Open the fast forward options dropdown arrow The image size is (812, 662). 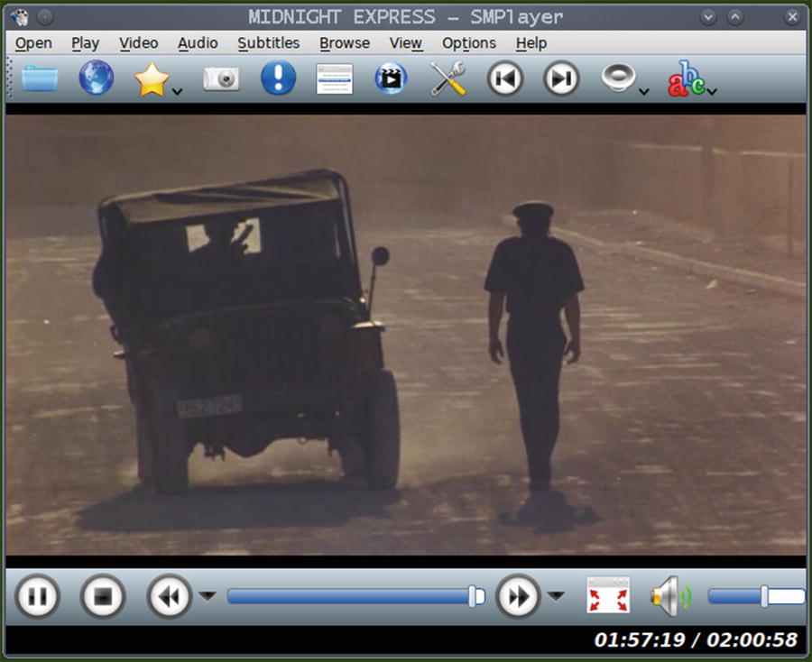click(x=556, y=596)
